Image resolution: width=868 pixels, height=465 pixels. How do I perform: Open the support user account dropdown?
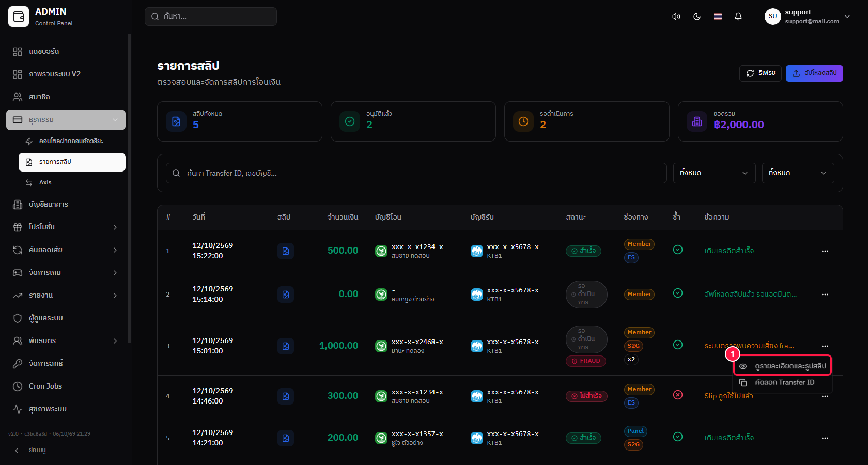(x=807, y=17)
